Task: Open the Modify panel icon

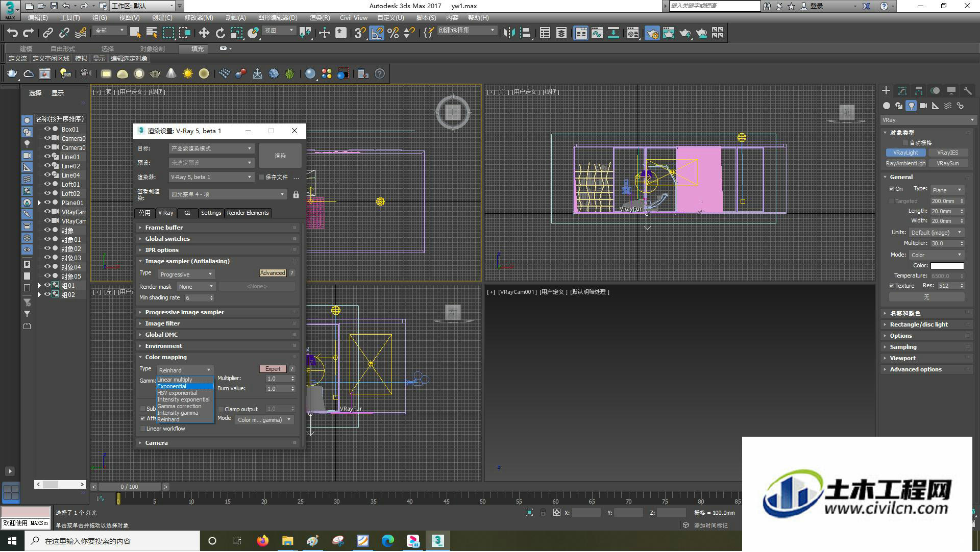Action: (x=902, y=91)
